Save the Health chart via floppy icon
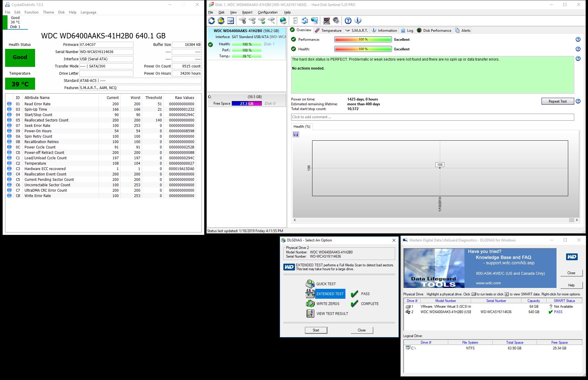This screenshot has height=380, width=588. pos(296,134)
